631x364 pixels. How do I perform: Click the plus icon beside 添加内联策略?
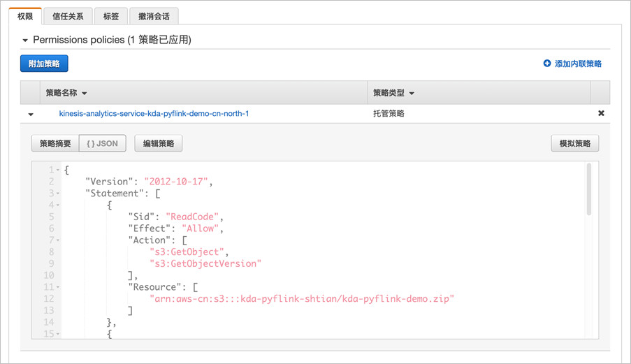(547, 63)
